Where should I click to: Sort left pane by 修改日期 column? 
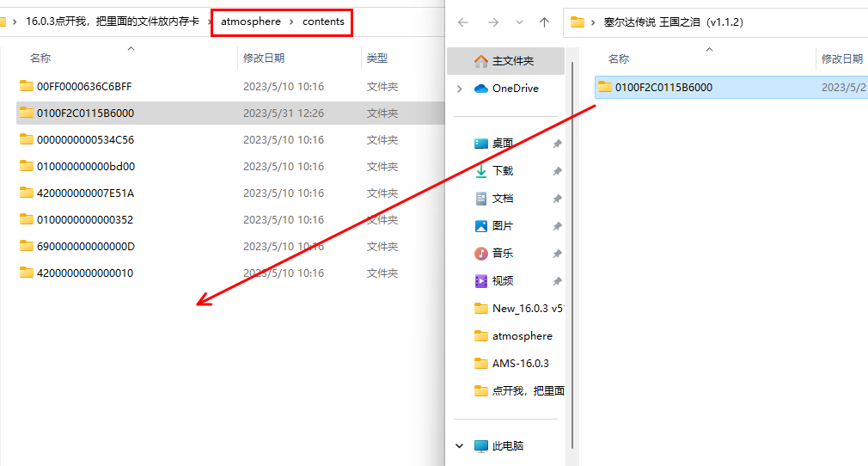point(264,58)
